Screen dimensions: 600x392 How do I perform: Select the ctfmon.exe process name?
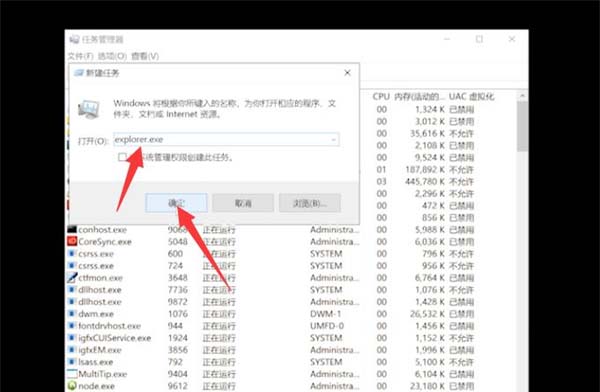tap(101, 278)
